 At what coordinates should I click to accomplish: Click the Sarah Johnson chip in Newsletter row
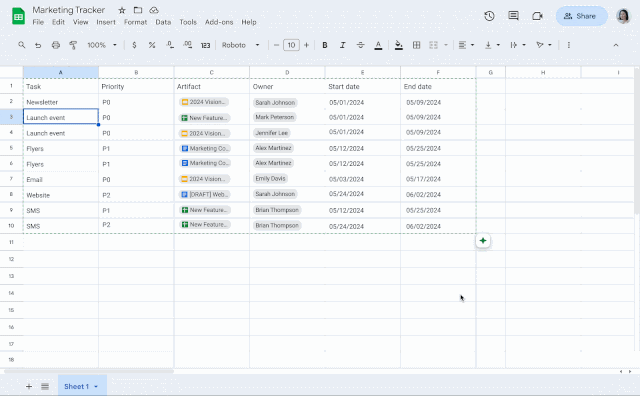click(x=275, y=102)
